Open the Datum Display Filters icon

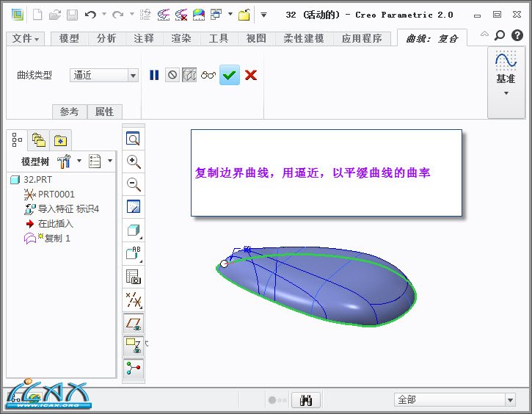coord(134,300)
